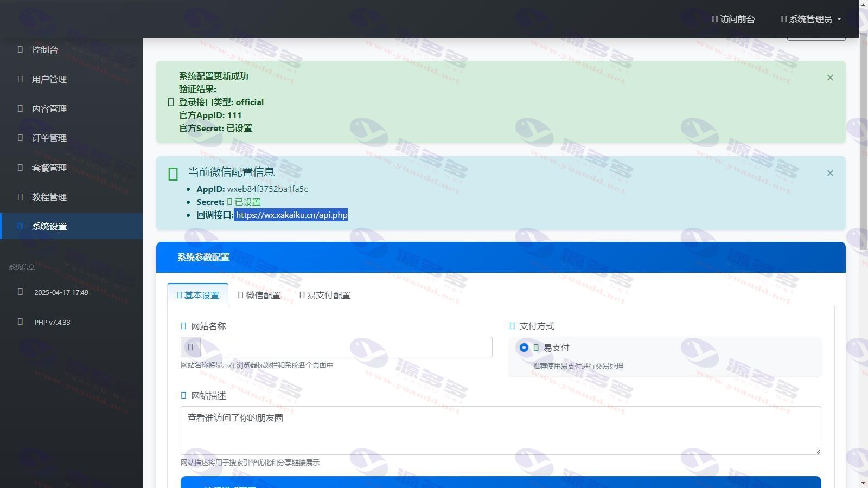
Task: Click the 2025-04-17 17:49 system time entry
Action: (x=61, y=292)
